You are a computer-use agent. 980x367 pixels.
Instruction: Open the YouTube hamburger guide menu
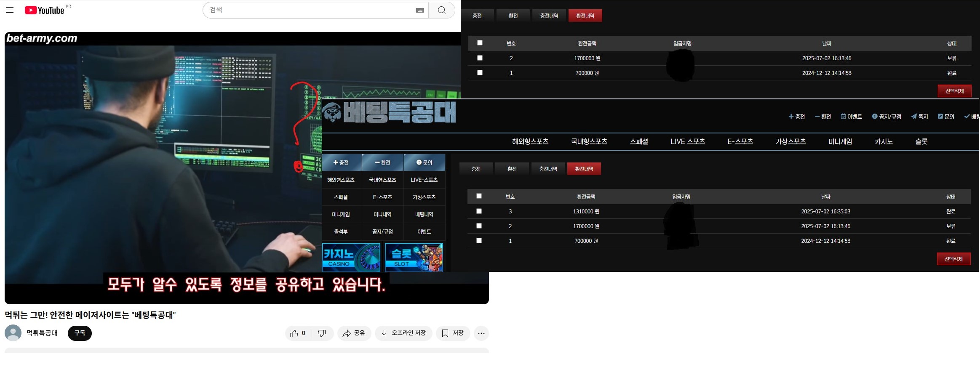[10, 10]
